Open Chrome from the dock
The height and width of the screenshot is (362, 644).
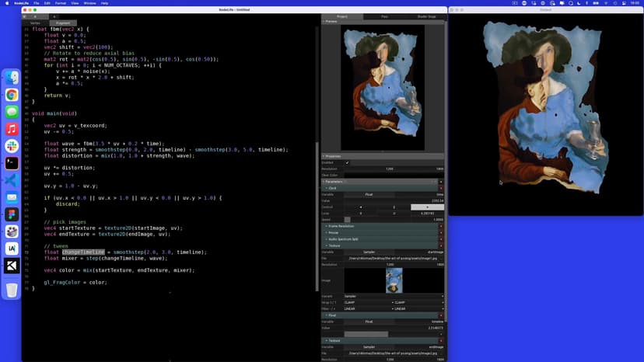coord(12,95)
